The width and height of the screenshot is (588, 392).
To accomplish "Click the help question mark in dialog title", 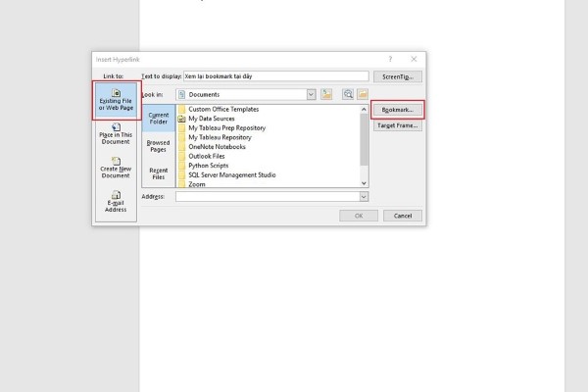I will (390, 59).
